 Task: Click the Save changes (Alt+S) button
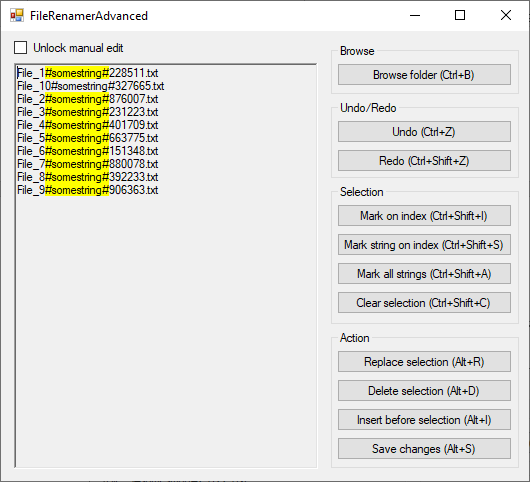click(x=424, y=449)
